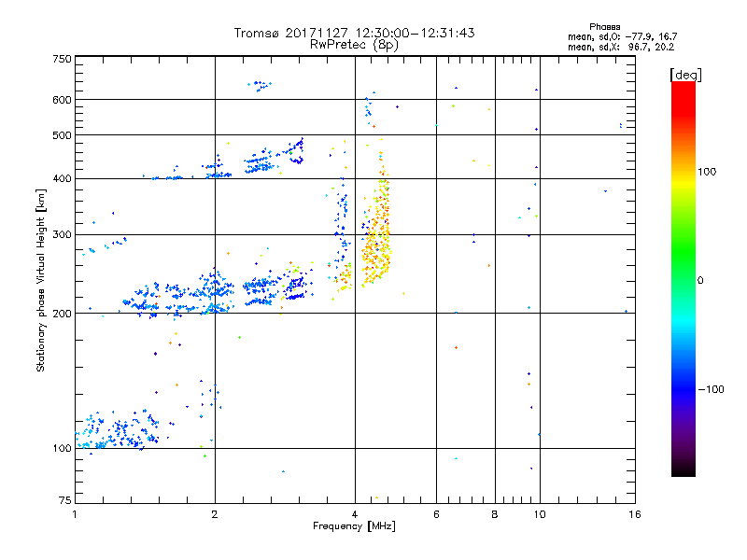Image resolution: width=747 pixels, height=560 pixels.
Task: Click the x-axis tick label '4'
Action: point(355,514)
